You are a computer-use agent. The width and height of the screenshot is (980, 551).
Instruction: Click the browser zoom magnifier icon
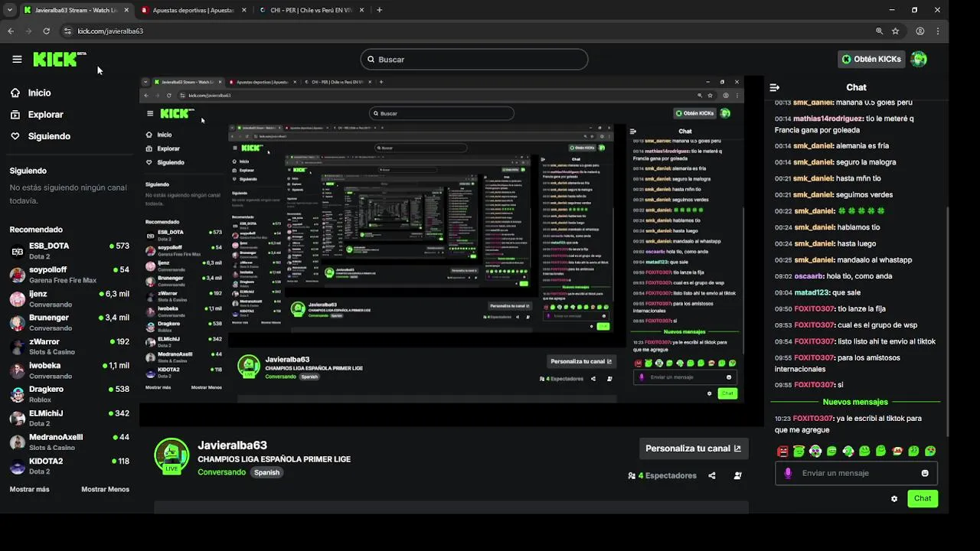point(879,31)
